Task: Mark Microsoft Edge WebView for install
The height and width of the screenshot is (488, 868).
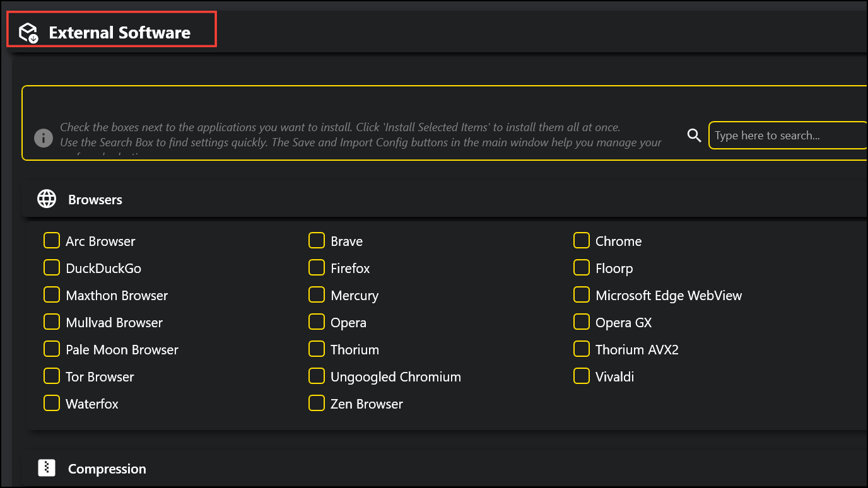Action: pyautogui.click(x=582, y=295)
